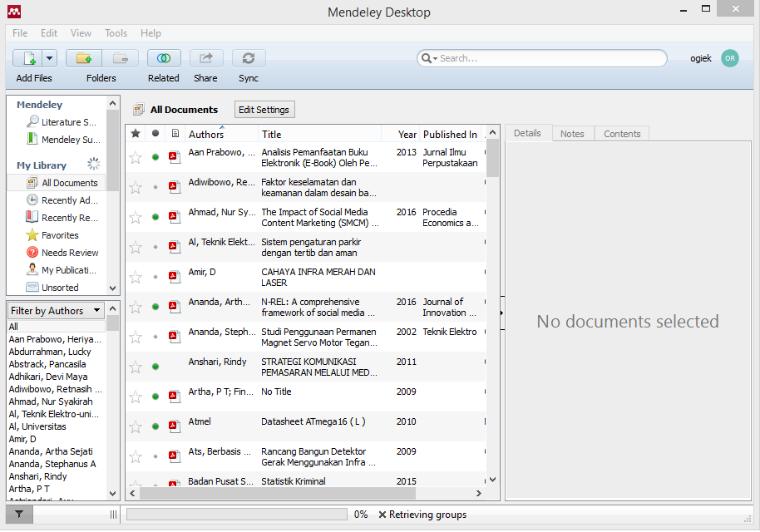
Task: Star the Atmel datasheet as favorite
Action: point(136,427)
